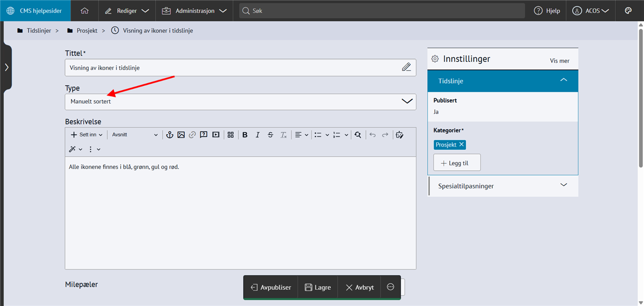
Task: Insert a media video element
Action: click(x=216, y=135)
